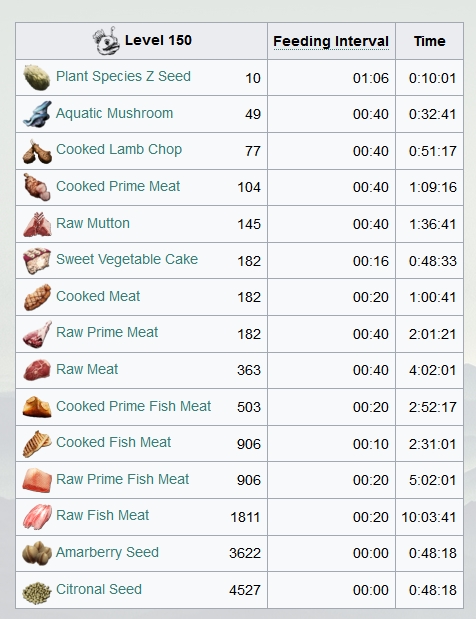Click the Raw Fish Meat icon
476x619 pixels.
click(37, 517)
